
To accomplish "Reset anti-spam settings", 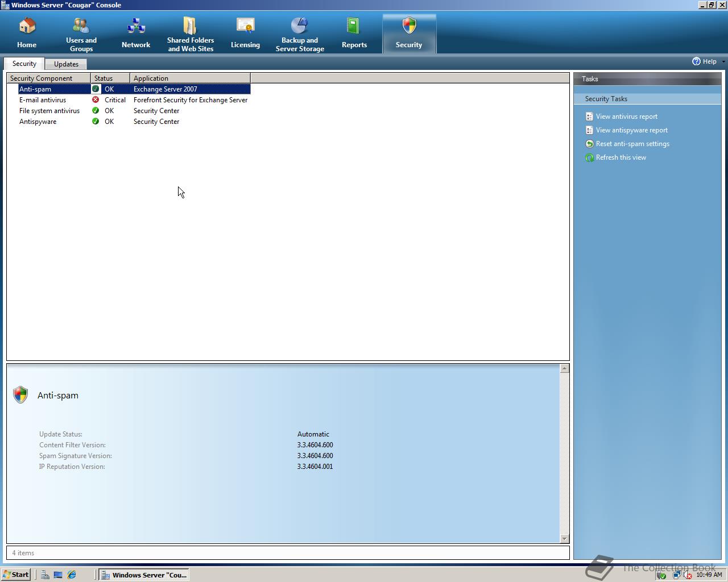I will pyautogui.click(x=632, y=144).
